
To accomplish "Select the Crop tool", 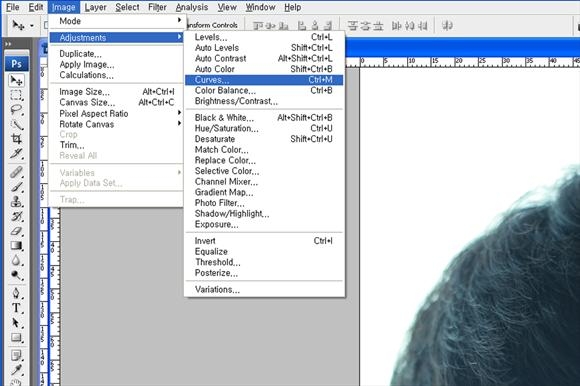I will pyautogui.click(x=16, y=139).
